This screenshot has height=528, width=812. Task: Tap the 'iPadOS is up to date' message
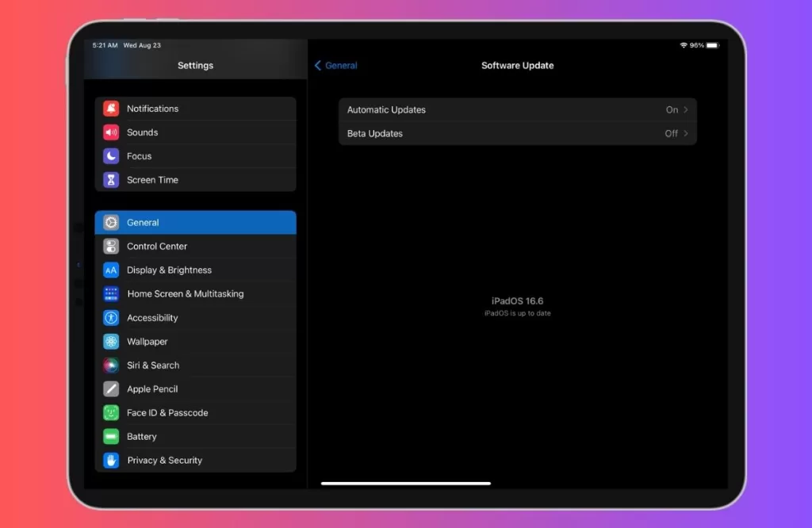tap(517, 313)
